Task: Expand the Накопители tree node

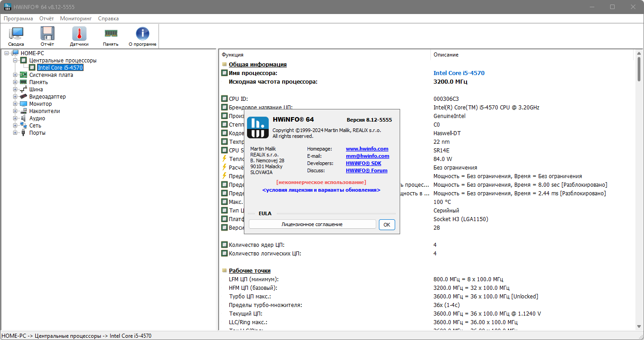Action: click(15, 111)
